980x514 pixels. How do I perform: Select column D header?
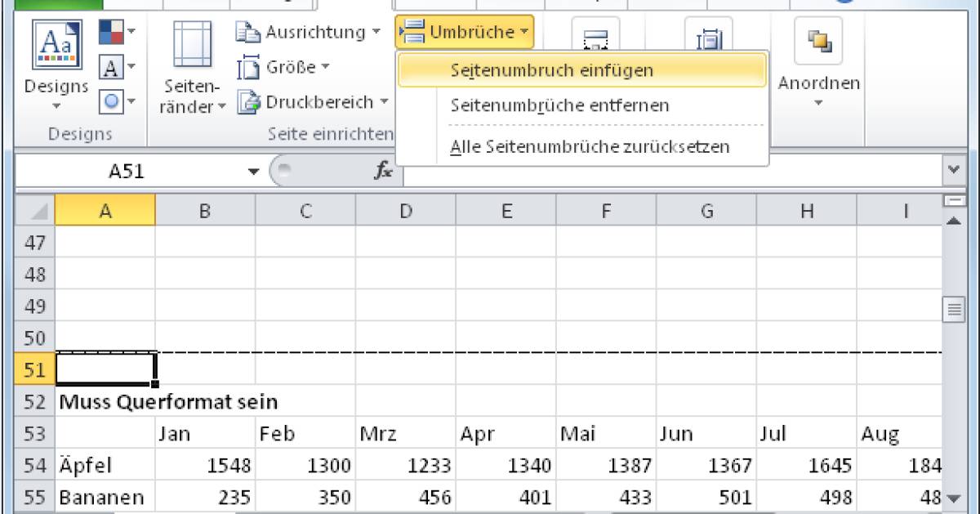pyautogui.click(x=405, y=211)
